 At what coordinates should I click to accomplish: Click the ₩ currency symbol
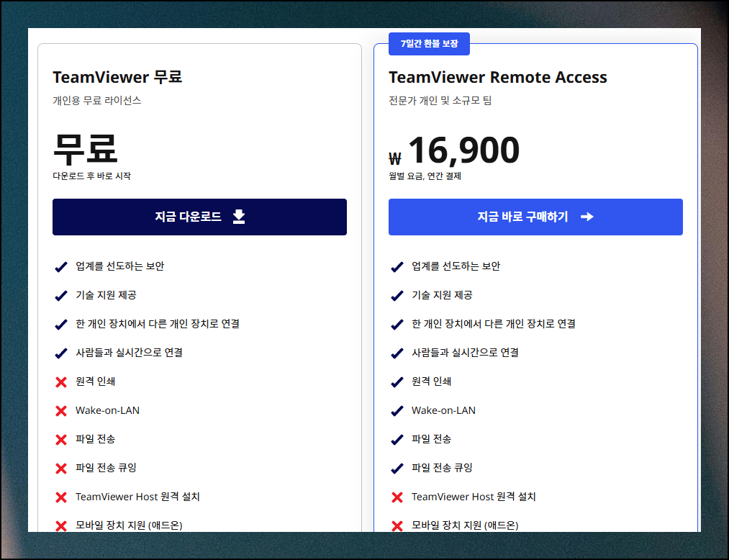pos(394,159)
